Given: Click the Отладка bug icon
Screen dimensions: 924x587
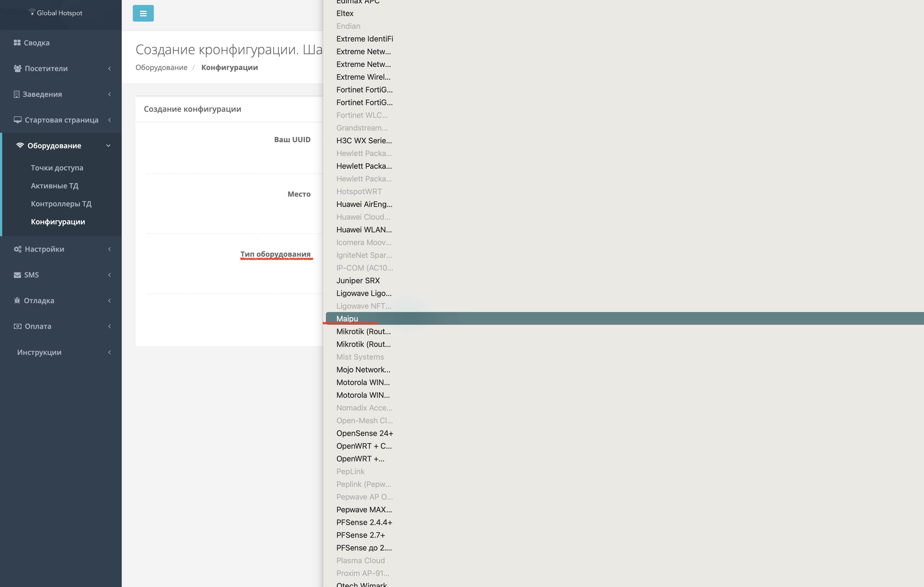Looking at the screenshot, I should (x=17, y=300).
